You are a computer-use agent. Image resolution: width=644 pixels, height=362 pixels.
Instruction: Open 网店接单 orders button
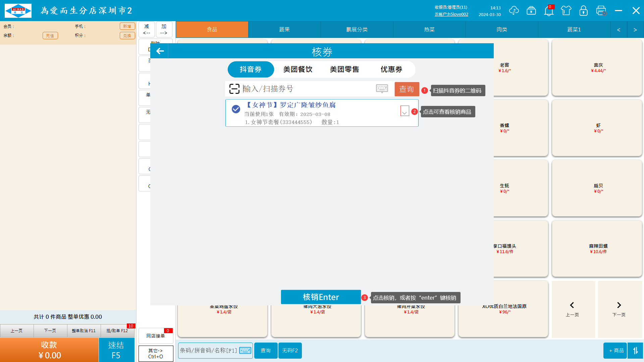pyautogui.click(x=156, y=336)
